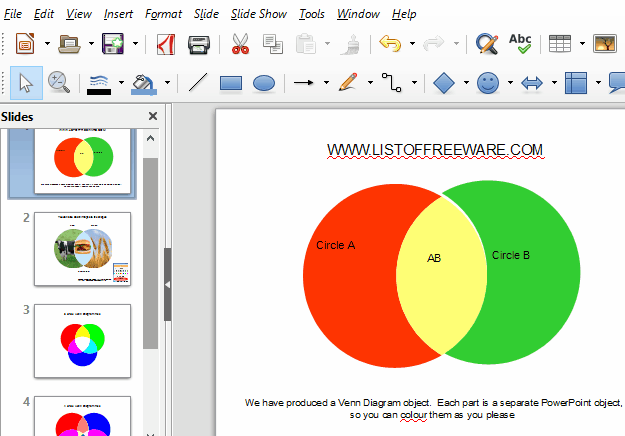Open the View menu
625x436 pixels.
coord(79,14)
